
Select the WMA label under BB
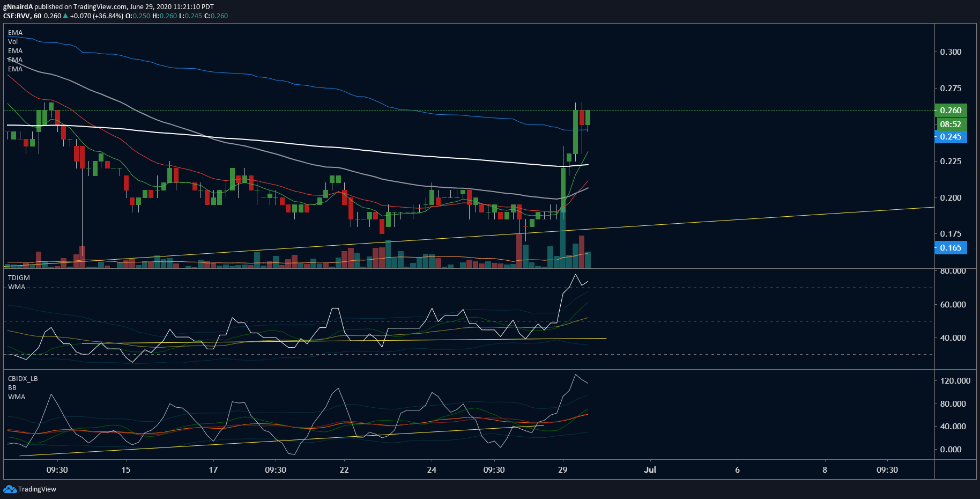coord(17,397)
